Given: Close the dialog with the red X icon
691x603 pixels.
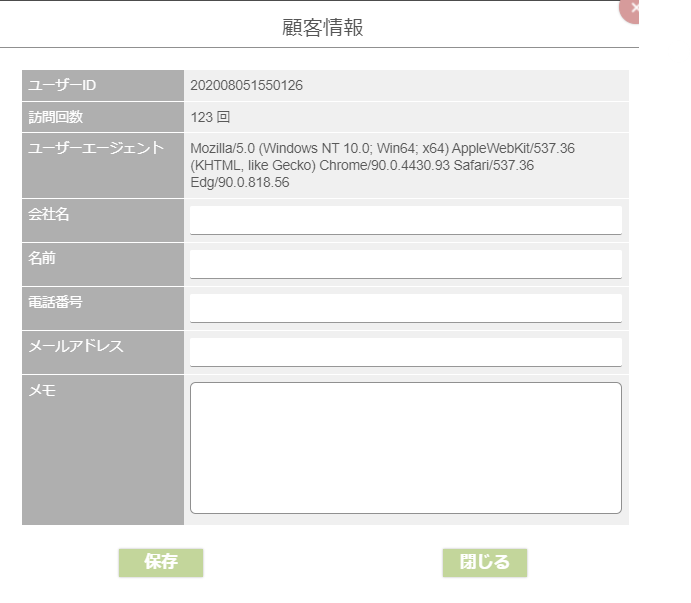Looking at the screenshot, I should point(629,9).
